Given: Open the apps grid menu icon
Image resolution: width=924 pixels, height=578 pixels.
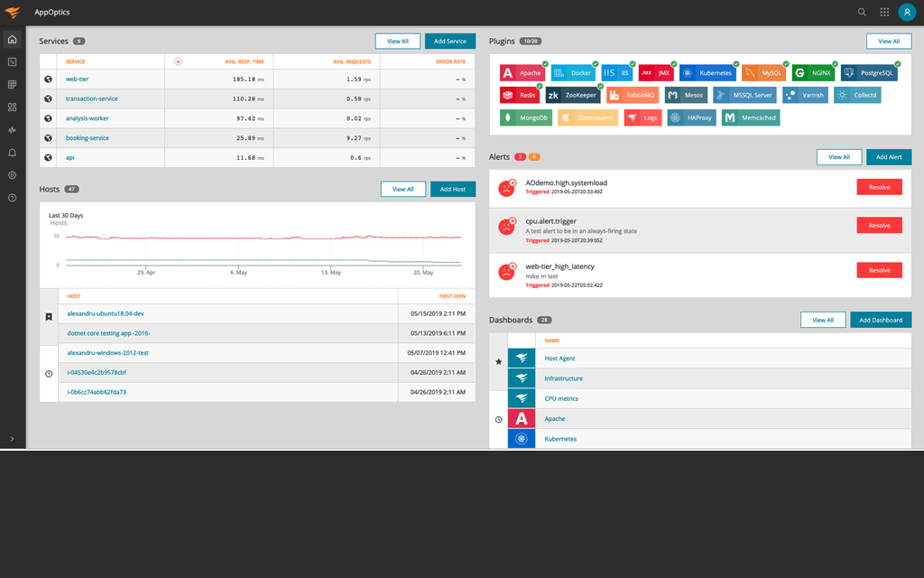Looking at the screenshot, I should (x=884, y=12).
